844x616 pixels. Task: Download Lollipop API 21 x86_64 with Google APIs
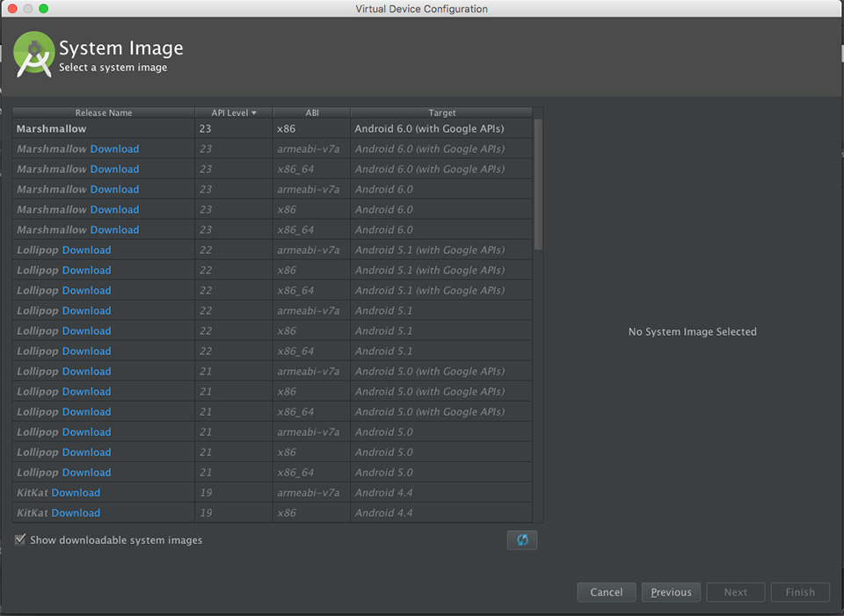click(x=87, y=412)
